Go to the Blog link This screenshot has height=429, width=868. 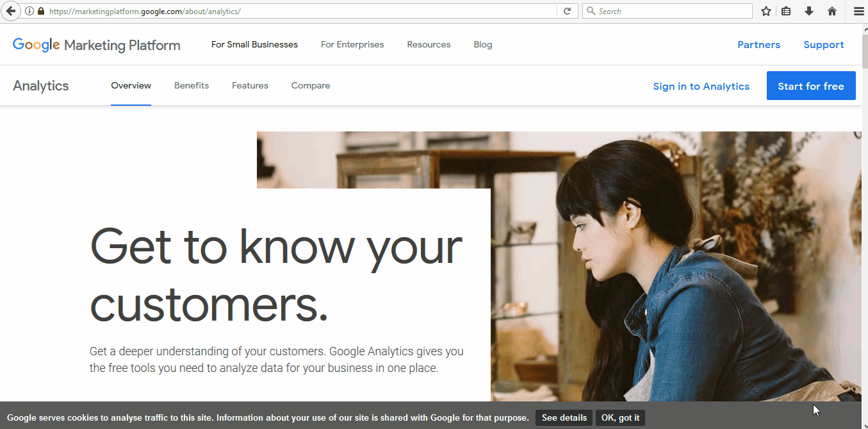483,44
